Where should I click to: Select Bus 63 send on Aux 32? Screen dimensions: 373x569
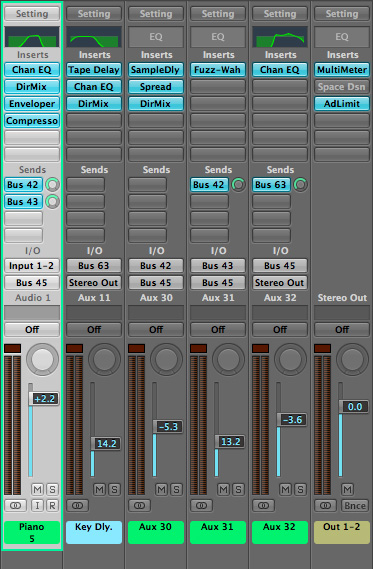[271, 185]
